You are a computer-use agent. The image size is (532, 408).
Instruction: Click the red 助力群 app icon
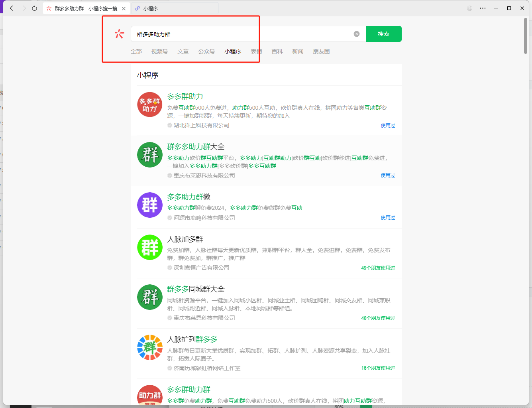(x=150, y=395)
